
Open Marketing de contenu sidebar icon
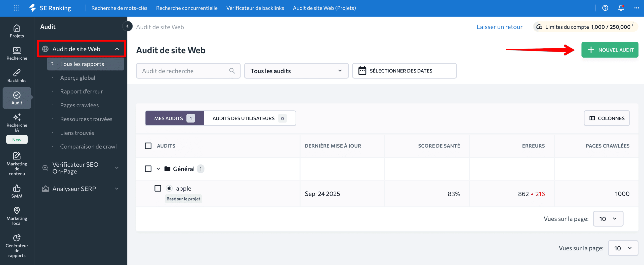(x=17, y=156)
